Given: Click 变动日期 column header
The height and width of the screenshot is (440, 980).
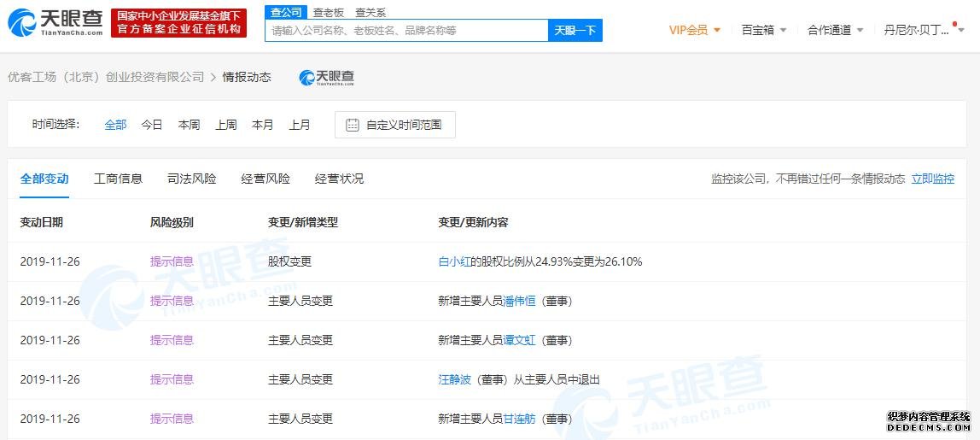Looking at the screenshot, I should coord(41,222).
